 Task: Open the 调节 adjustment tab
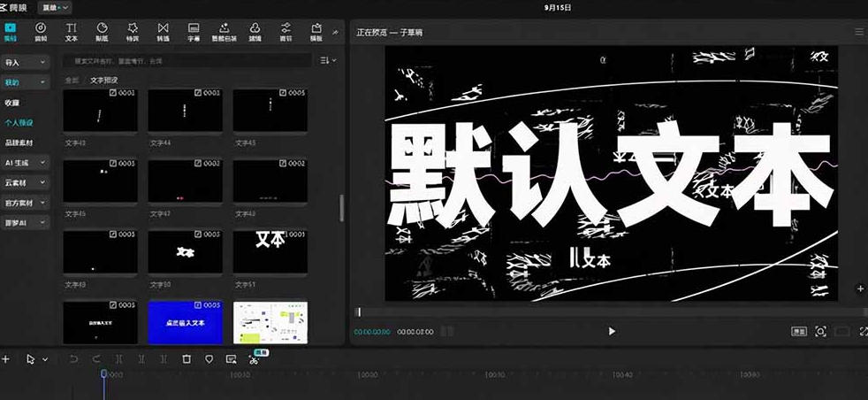tap(286, 32)
